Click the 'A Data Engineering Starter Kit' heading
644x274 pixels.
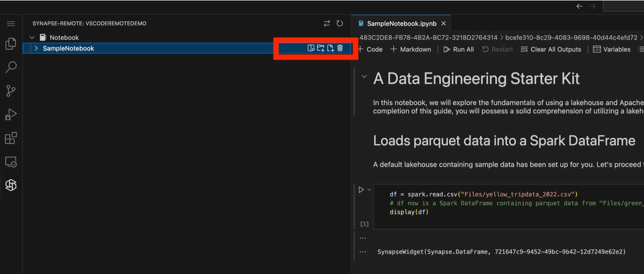tap(476, 78)
